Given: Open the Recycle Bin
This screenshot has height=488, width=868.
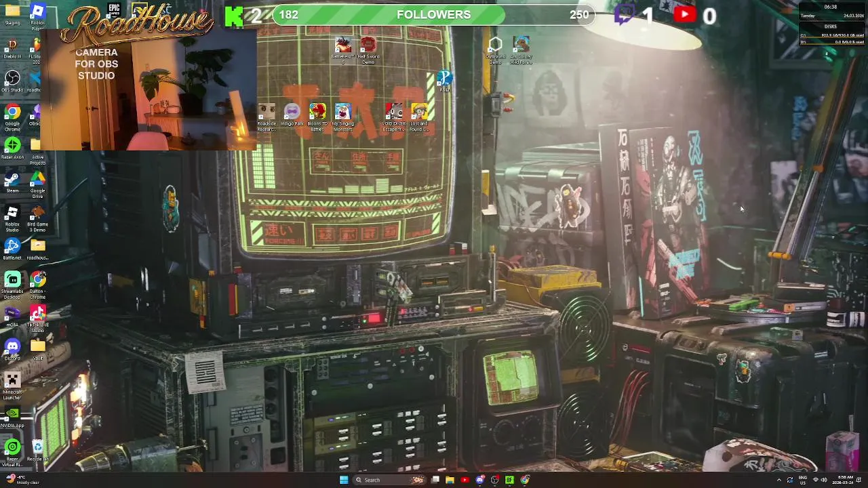Looking at the screenshot, I should coord(38,451).
